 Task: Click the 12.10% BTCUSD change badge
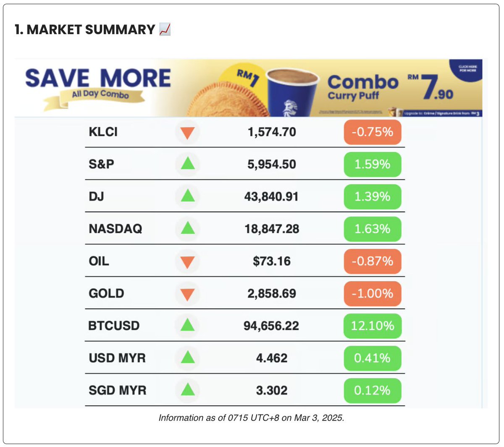pyautogui.click(x=373, y=326)
